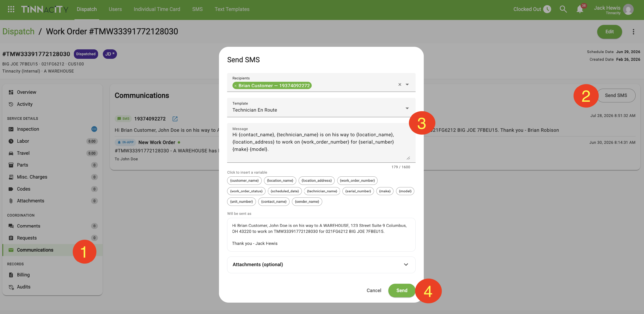Image resolution: width=644 pixels, height=314 pixels.
Task: Click the green SMS badge on message
Action: coord(123,119)
